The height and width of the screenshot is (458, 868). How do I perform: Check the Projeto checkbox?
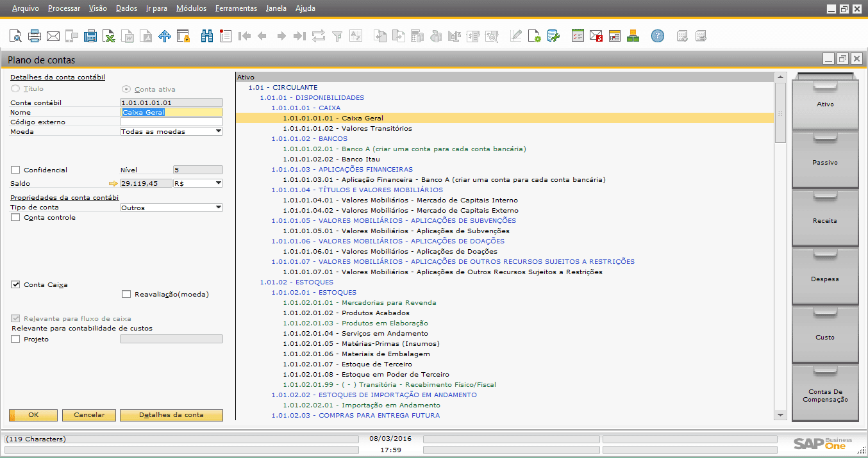click(15, 339)
